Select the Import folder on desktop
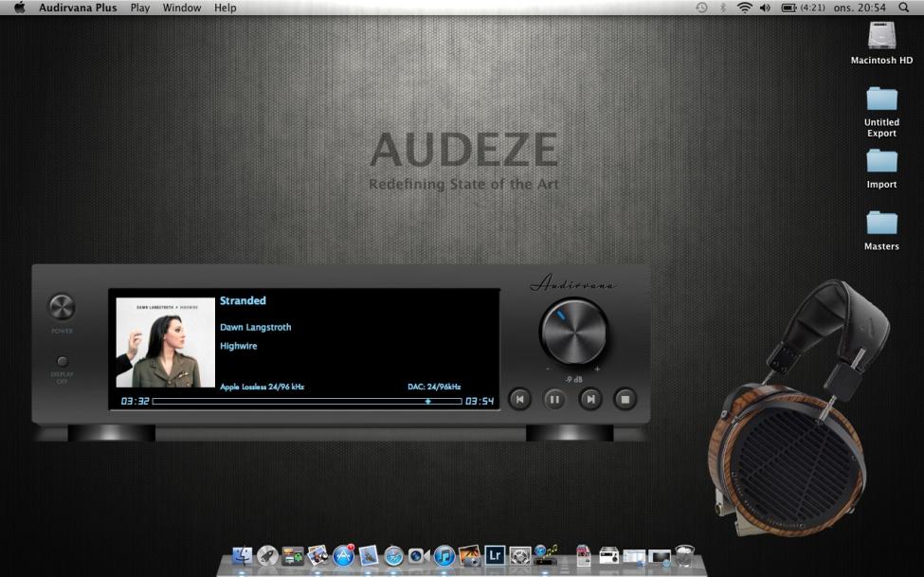Viewport: 924px width, 577px height. tap(881, 161)
